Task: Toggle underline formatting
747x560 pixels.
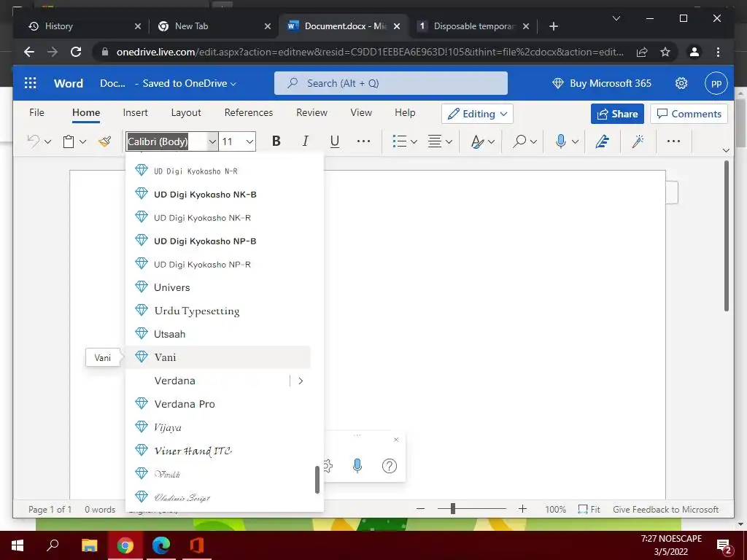Action: tap(335, 141)
